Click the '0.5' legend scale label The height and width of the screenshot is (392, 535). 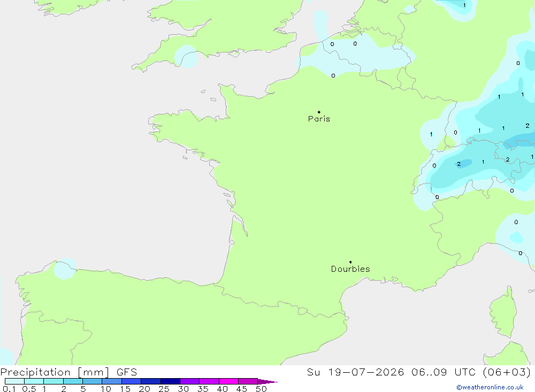click(29, 389)
